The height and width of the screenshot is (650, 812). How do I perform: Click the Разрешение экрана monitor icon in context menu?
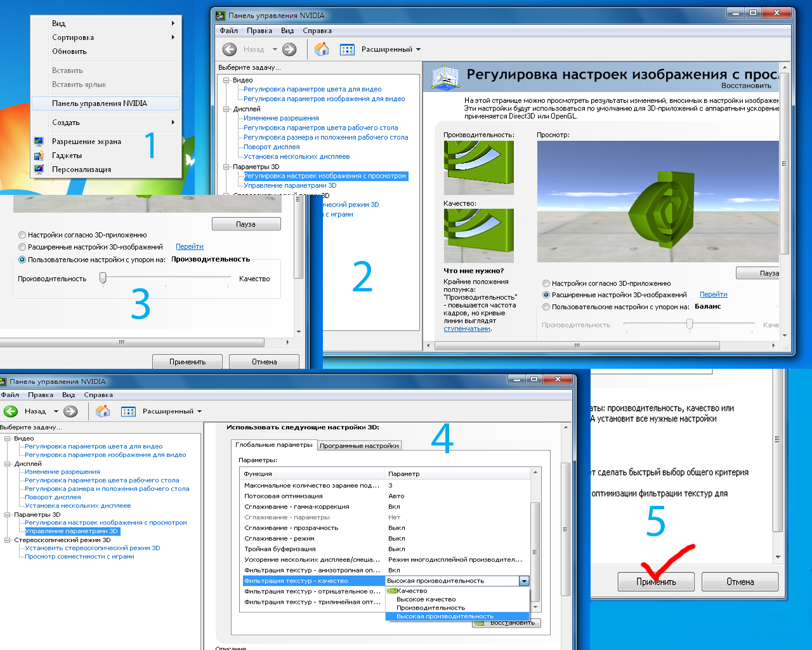pos(39,142)
